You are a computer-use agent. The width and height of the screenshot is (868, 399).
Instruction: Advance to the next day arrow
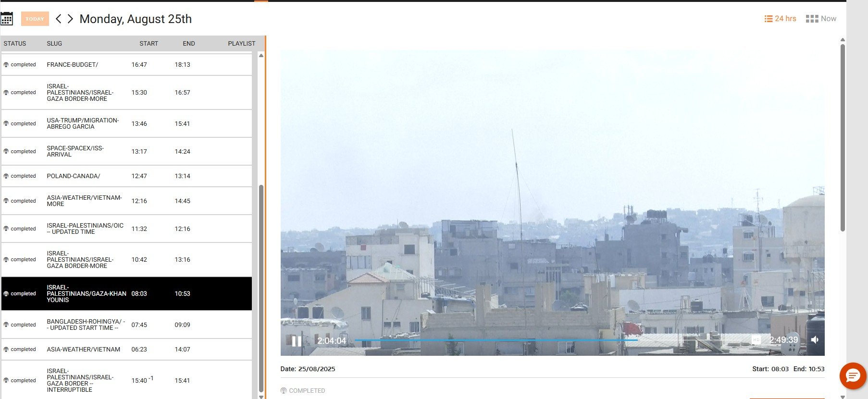coord(71,19)
